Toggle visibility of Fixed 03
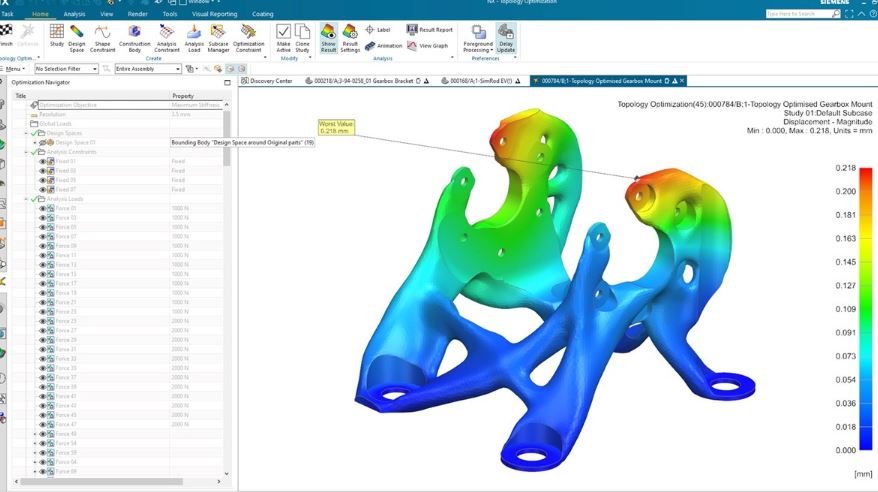The image size is (878, 492). coord(43,171)
